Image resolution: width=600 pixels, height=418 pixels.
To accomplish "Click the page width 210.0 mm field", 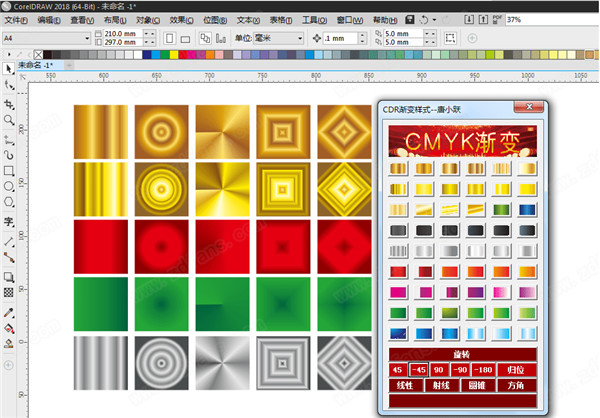I will click(123, 34).
